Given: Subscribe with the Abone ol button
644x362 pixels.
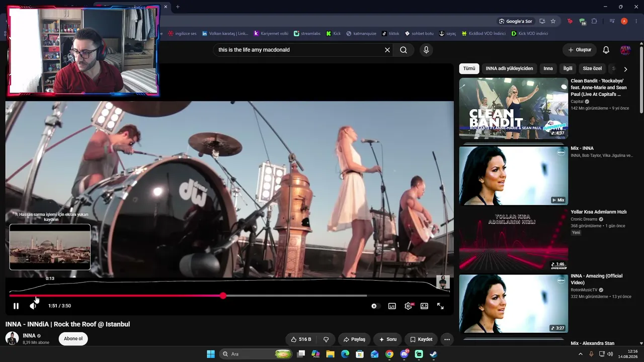Looking at the screenshot, I should (73, 339).
